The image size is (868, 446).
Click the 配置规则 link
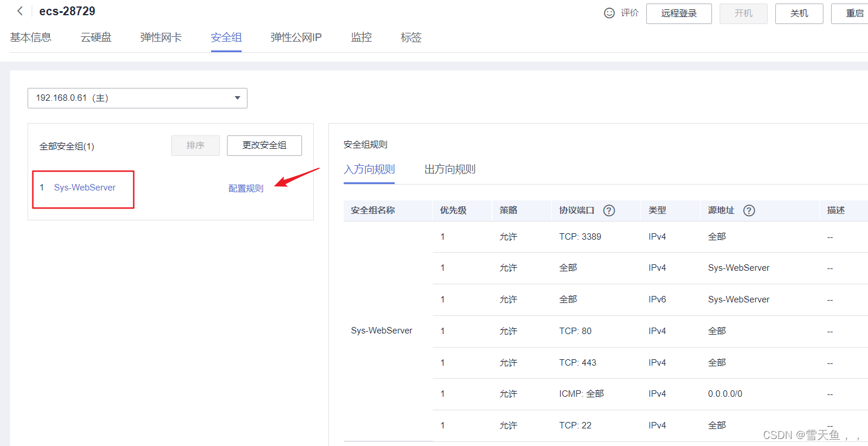(x=246, y=188)
